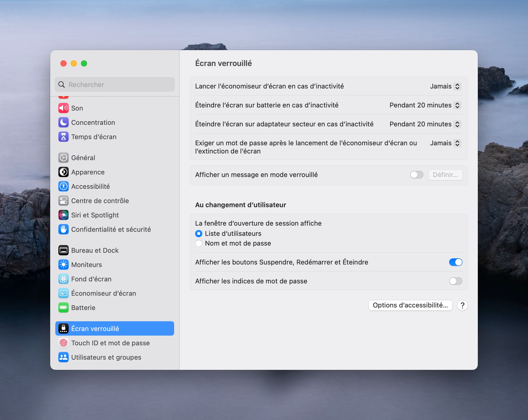
Task: Click the Accessibilité icon in sidebar
Action: 63,186
